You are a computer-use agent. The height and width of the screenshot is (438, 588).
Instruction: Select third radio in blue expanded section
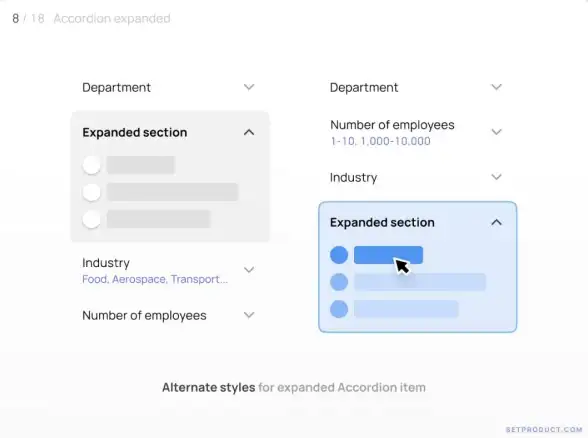339,309
